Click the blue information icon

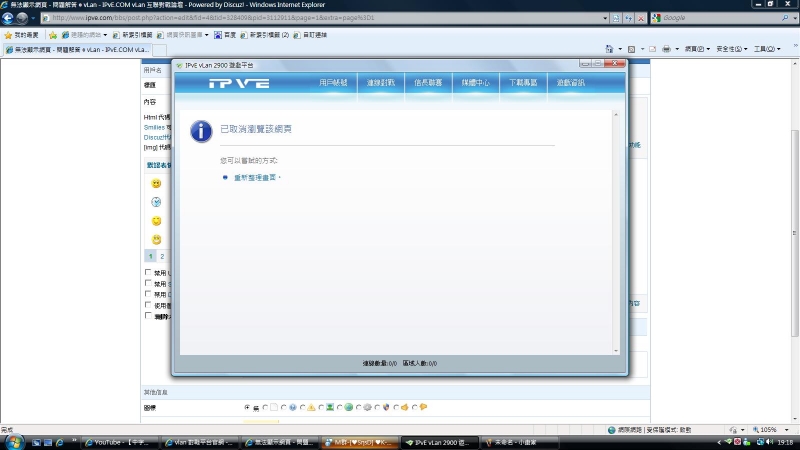pyautogui.click(x=201, y=131)
